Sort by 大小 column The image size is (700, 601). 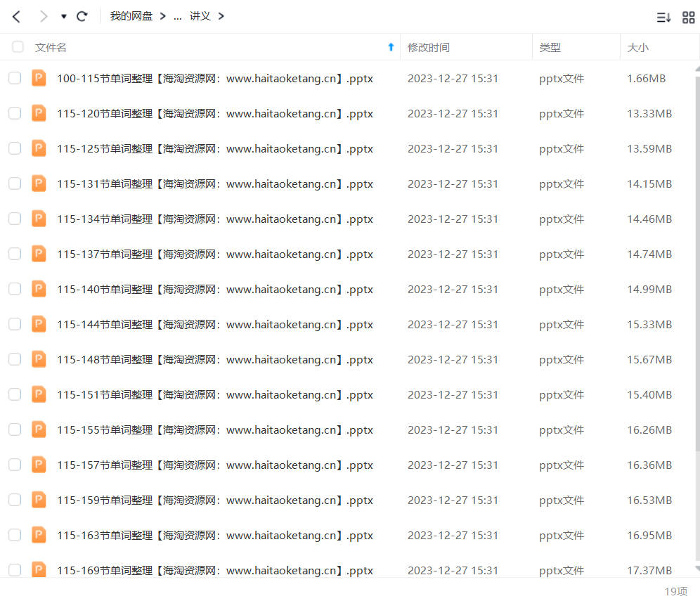[x=637, y=47]
